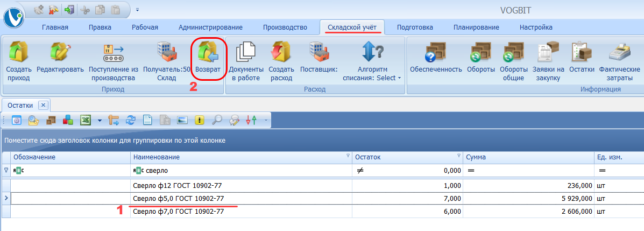Viewport: 644px width, 231px height.
Task: Select the Складской учёт tab
Action: [x=352, y=27]
